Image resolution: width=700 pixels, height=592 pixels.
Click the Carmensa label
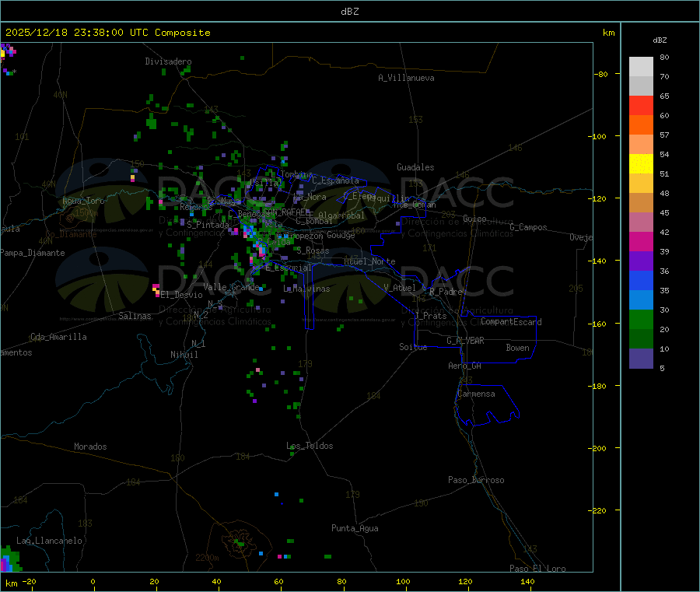[x=476, y=394]
